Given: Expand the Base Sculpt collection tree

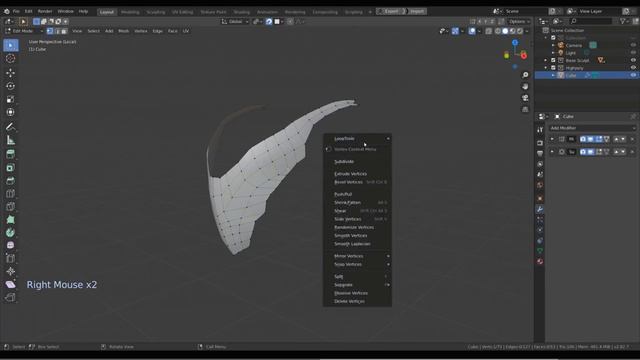Looking at the screenshot, I should pos(546,60).
